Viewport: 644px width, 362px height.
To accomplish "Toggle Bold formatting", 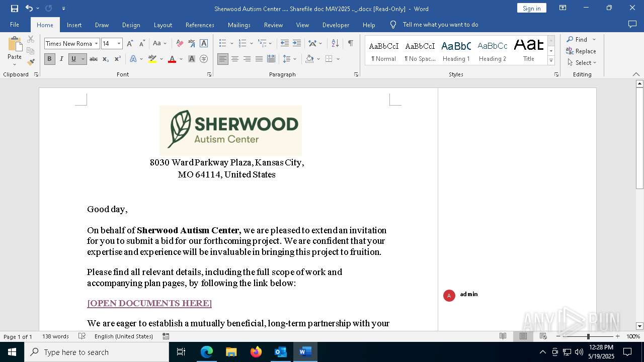I will tap(49, 59).
